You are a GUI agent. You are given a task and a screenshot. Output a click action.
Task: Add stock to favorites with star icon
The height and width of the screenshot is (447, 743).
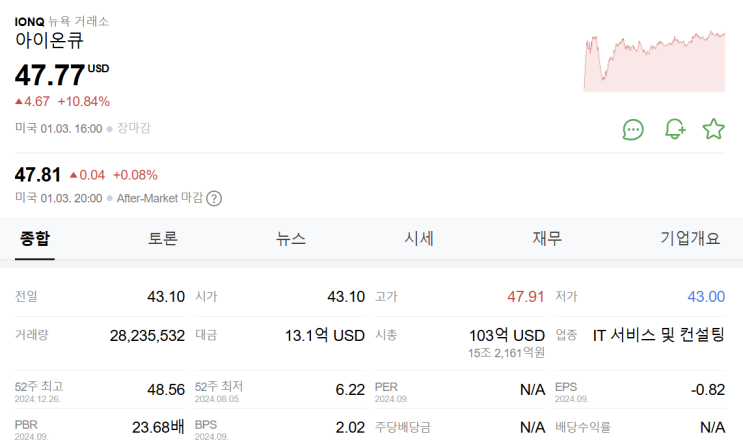click(713, 129)
